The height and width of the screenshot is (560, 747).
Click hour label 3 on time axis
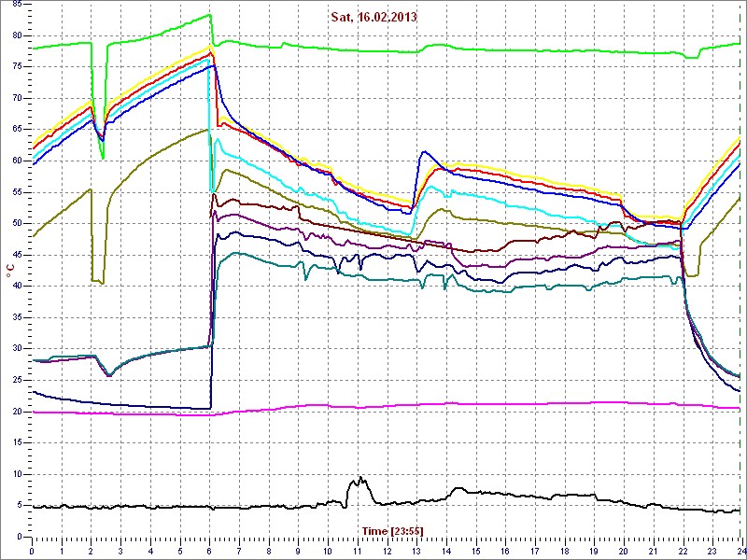point(121,551)
